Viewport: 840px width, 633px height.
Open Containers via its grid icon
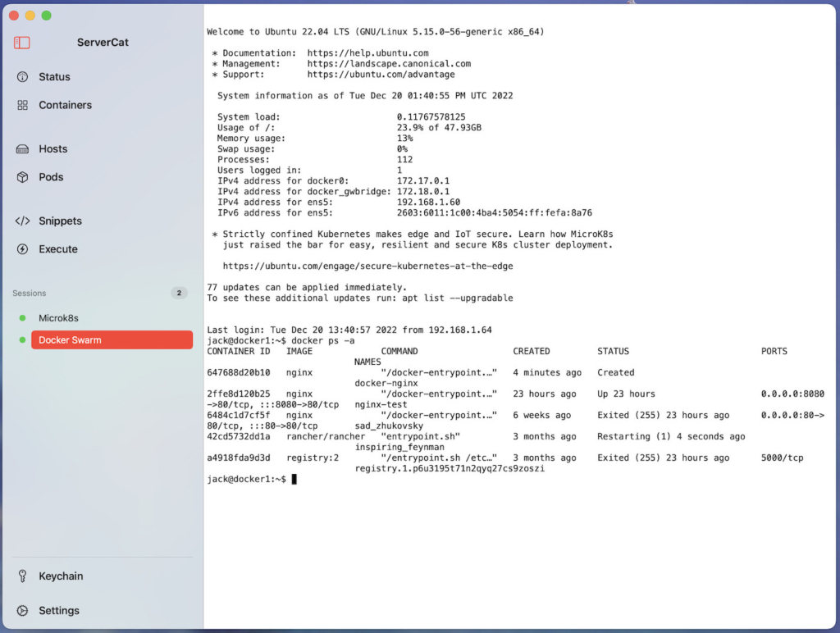tap(21, 105)
